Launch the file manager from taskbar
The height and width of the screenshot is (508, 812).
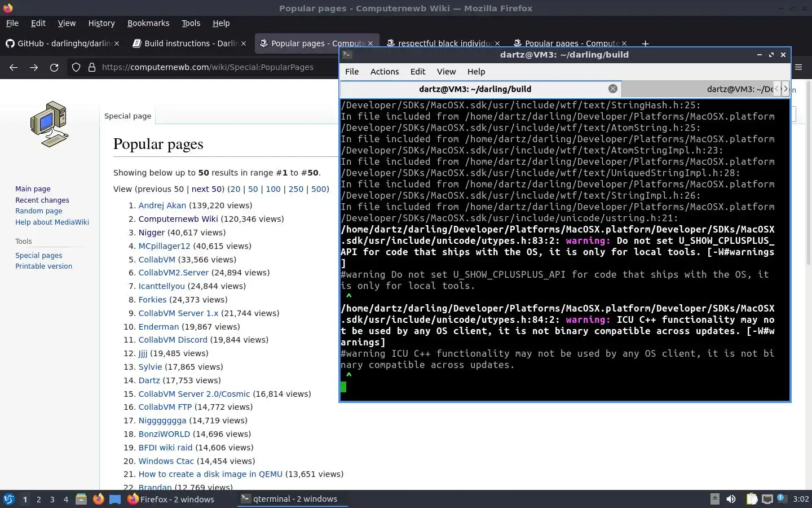pyautogui.click(x=81, y=499)
